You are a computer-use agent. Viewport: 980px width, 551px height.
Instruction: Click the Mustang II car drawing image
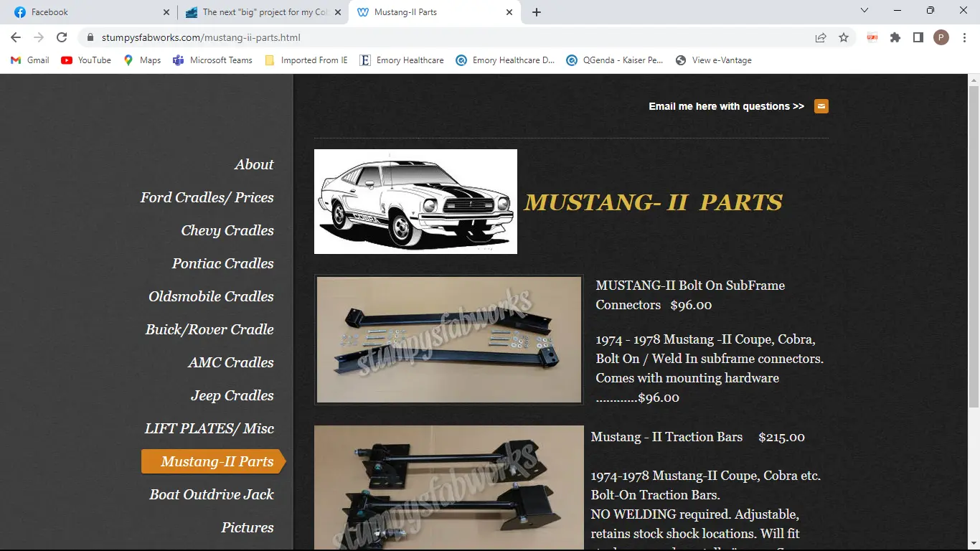point(415,202)
